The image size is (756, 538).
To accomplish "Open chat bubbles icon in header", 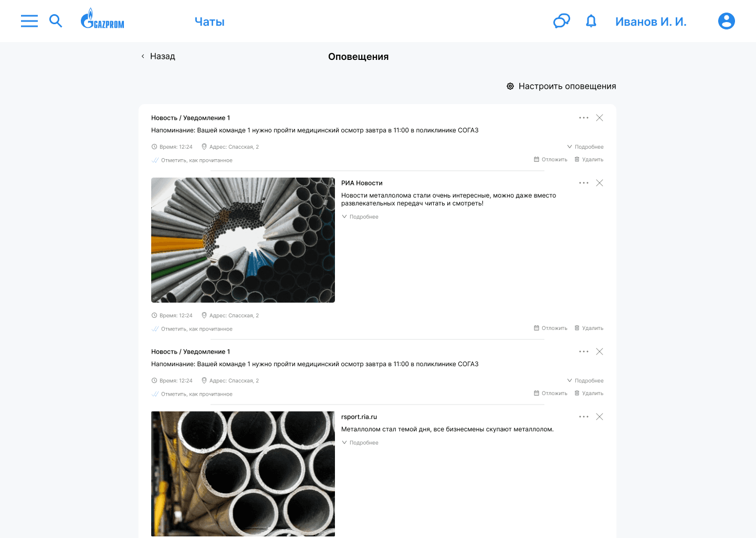I will point(562,21).
